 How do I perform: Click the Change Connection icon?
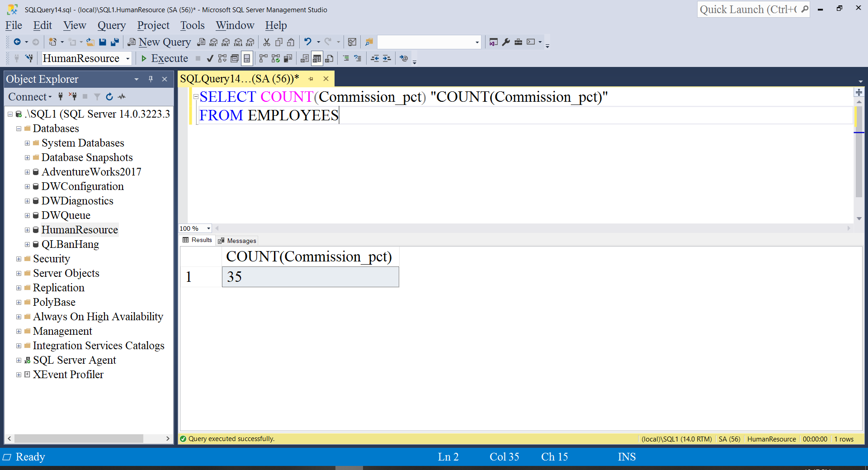pyautogui.click(x=29, y=58)
